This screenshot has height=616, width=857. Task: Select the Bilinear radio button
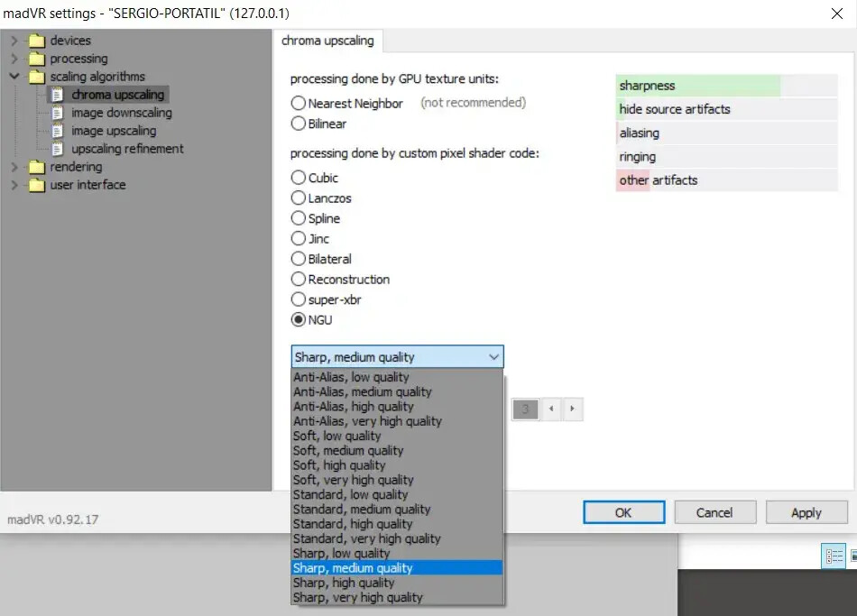pyautogui.click(x=298, y=124)
